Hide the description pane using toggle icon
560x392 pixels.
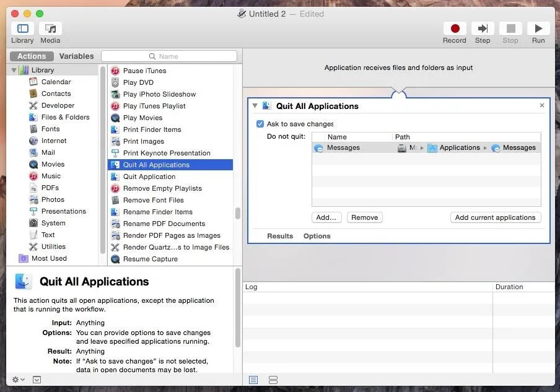pos(37,380)
